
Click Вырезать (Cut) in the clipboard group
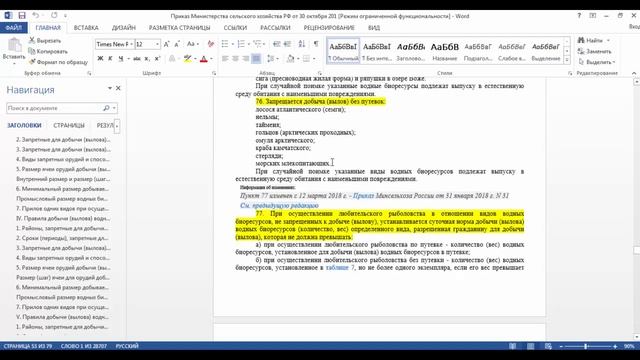point(44,40)
